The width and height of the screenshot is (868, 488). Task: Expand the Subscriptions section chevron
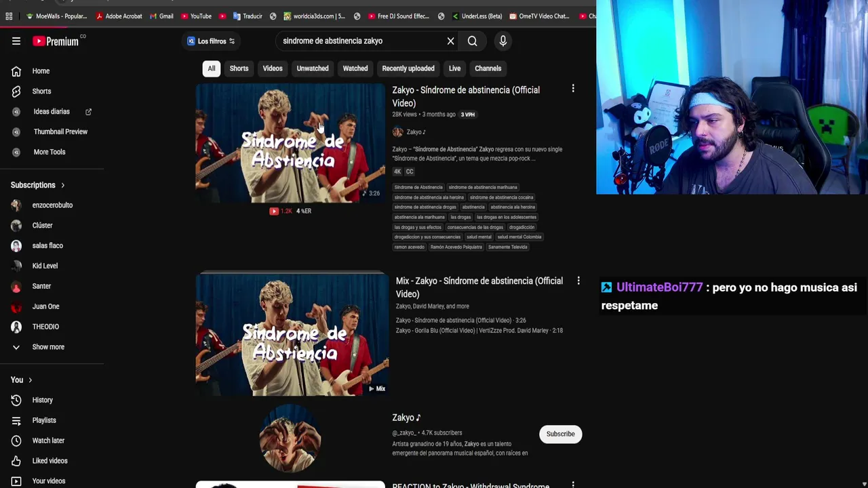(62, 185)
